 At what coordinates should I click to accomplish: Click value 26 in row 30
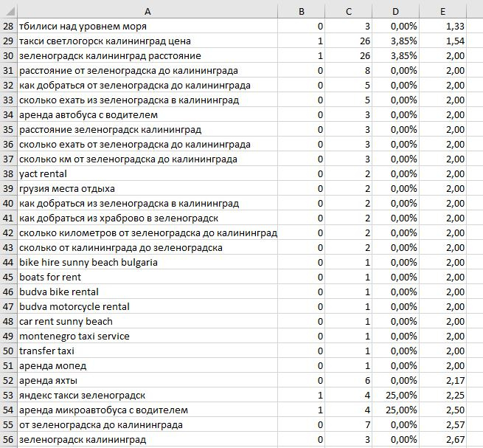click(348, 55)
